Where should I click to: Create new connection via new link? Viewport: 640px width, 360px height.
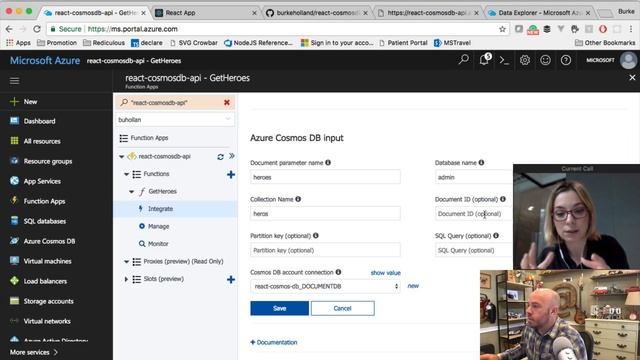pyautogui.click(x=413, y=286)
